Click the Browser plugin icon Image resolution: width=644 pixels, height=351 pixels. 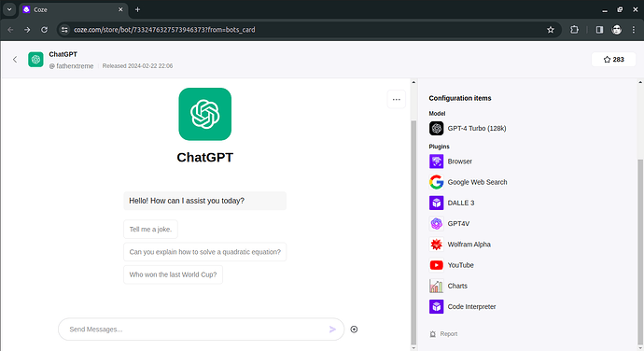(x=436, y=161)
